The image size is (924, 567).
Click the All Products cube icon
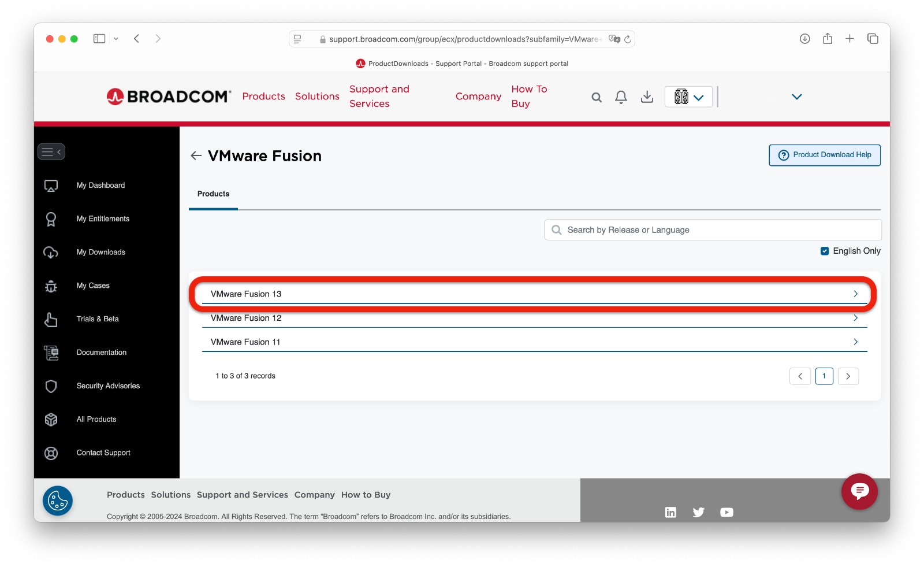click(x=51, y=420)
